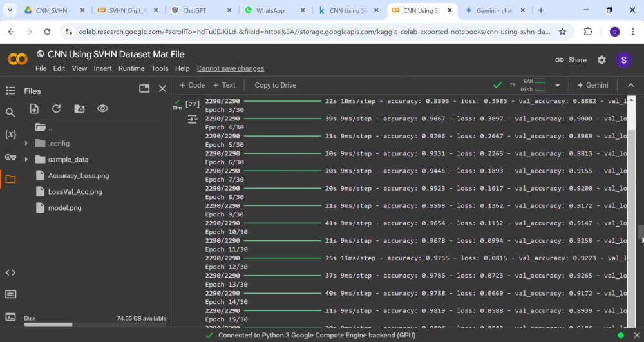Switch to the SVHN_Digit_R browser tab
Screen dimensions: 644x342
(128, 10)
